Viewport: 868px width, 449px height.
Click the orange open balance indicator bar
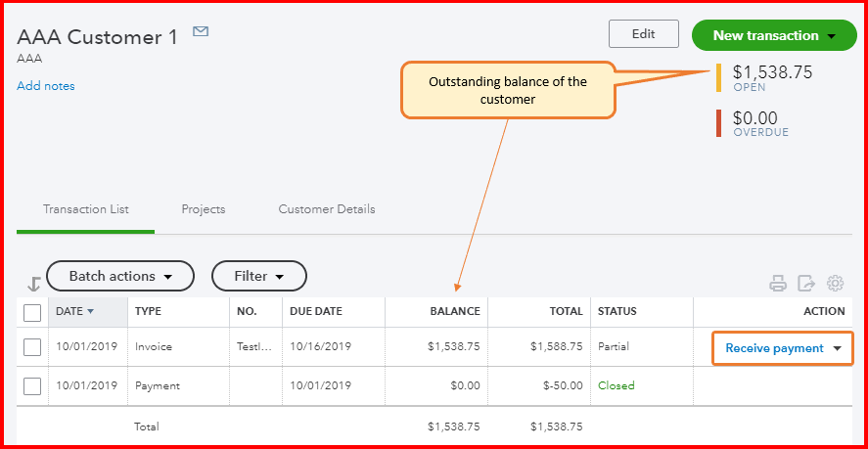(719, 77)
